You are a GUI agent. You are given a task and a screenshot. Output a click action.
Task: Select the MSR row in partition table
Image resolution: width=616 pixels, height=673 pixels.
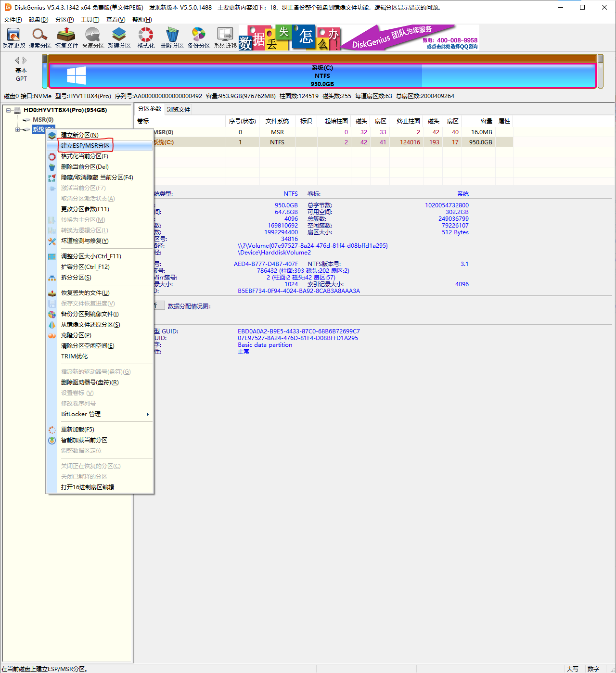pyautogui.click(x=323, y=132)
